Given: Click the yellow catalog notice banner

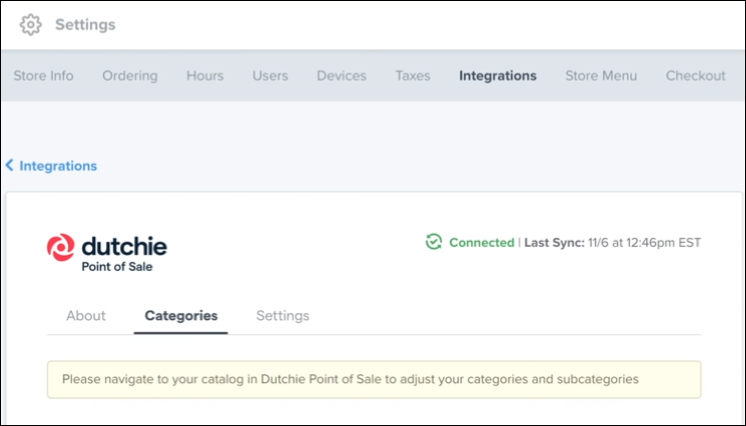Looking at the screenshot, I should (x=374, y=380).
